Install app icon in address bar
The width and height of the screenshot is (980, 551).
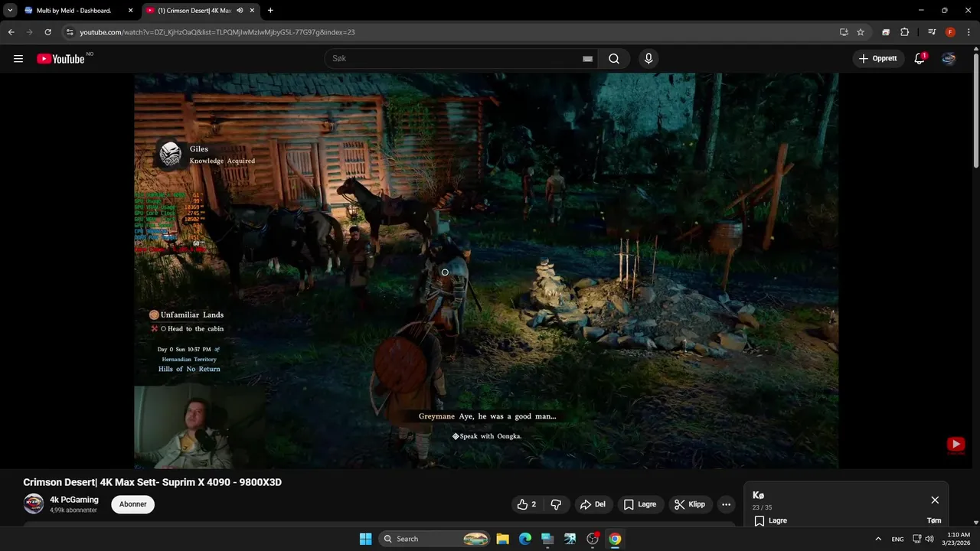[x=844, y=32]
